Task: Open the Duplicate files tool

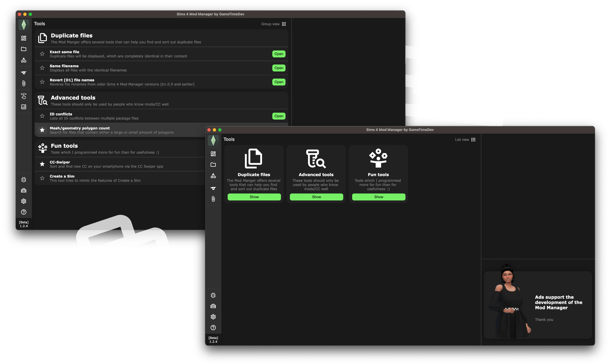Action: click(254, 197)
